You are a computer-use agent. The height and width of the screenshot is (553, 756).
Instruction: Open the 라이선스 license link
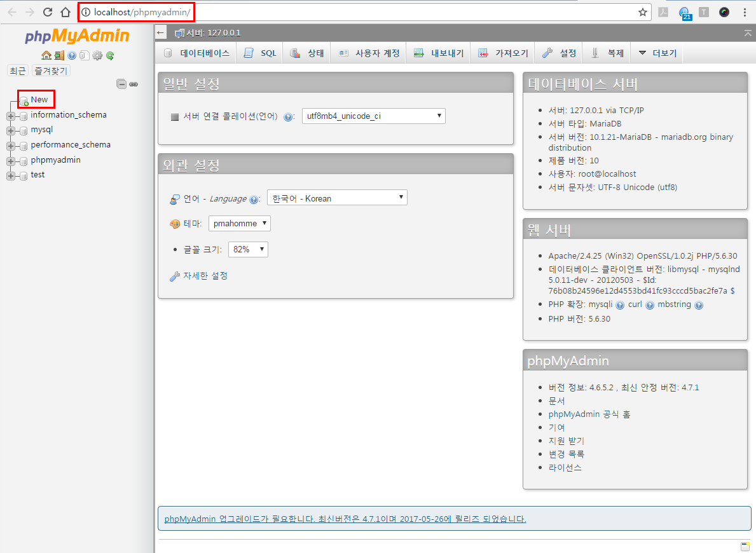coord(565,468)
